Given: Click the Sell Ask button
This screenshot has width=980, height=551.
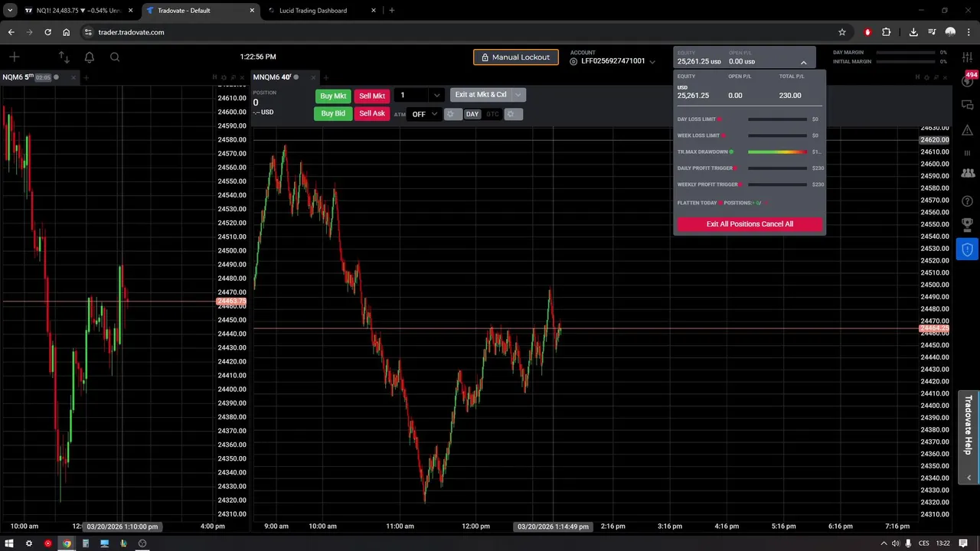Looking at the screenshot, I should (x=372, y=113).
